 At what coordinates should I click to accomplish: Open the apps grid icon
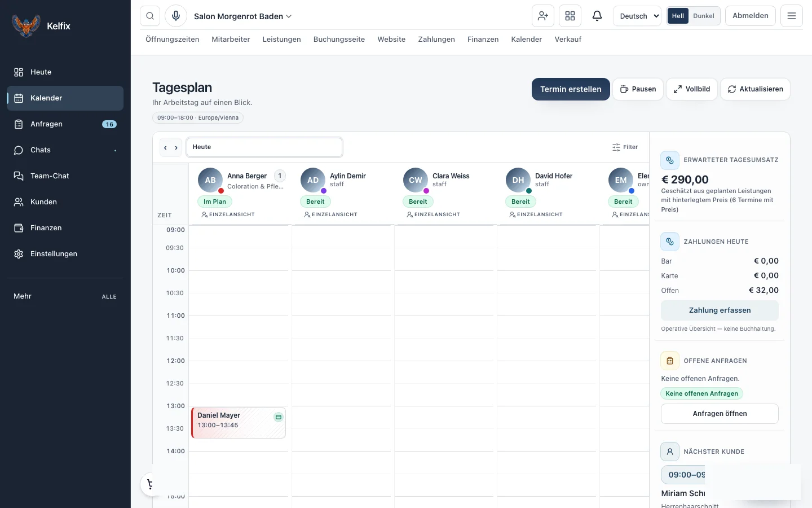[570, 16]
